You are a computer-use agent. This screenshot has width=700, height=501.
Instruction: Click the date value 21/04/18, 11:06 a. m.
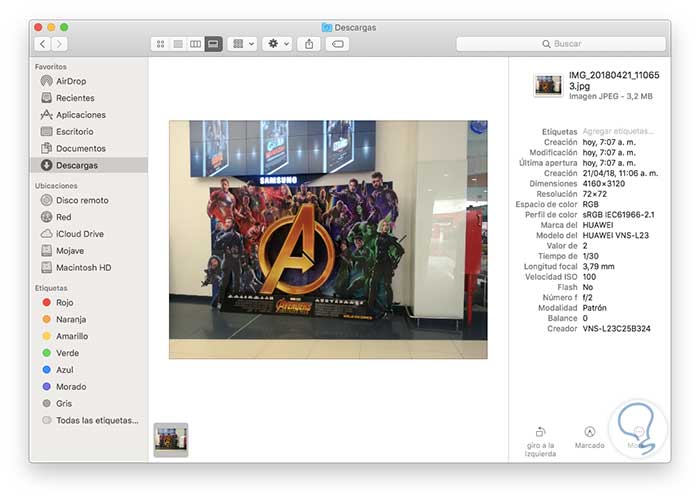(620, 173)
